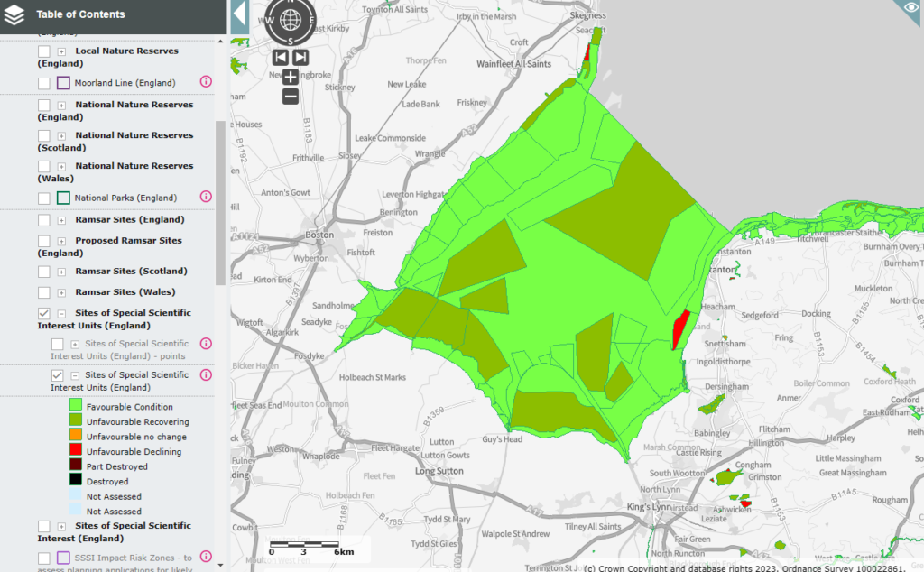The width and height of the screenshot is (924, 572).
Task: Show info for National Parks layer
Action: point(205,197)
